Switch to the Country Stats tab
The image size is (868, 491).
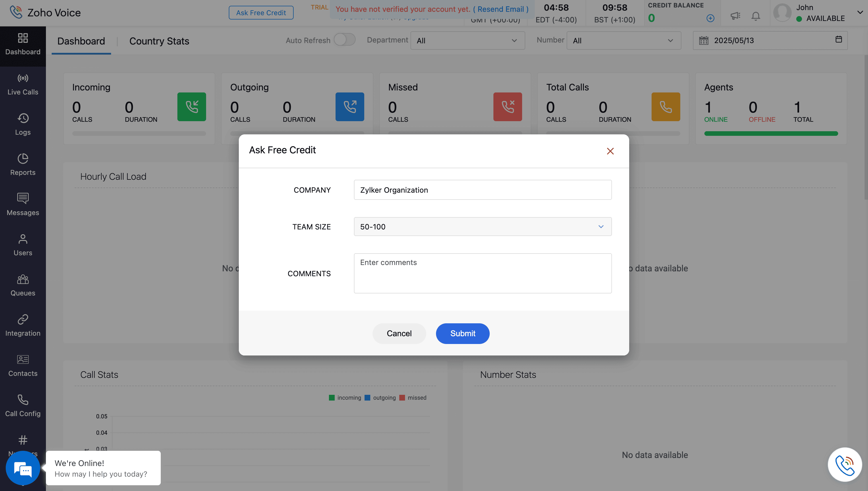coord(159,41)
